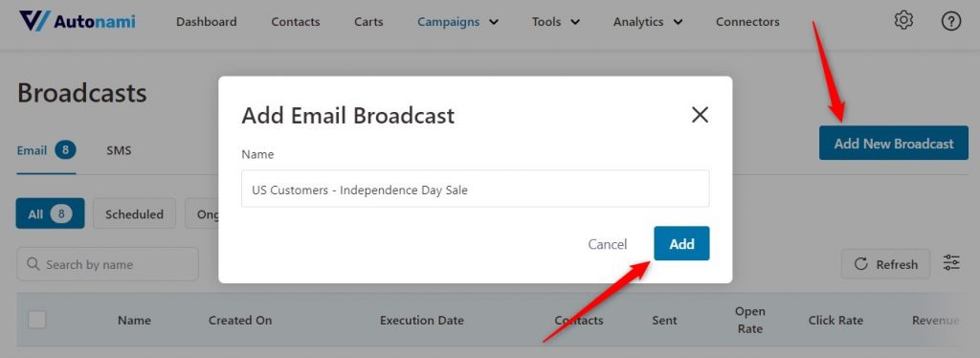This screenshot has width=980, height=358.
Task: Go to the Dashboard menu item
Action: [207, 22]
